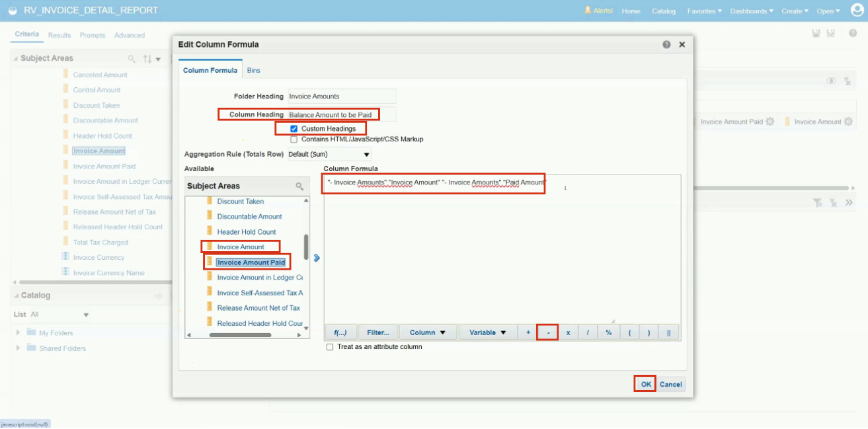Switch to the Bins tab
Screen dimensions: 868x429
coord(253,69)
